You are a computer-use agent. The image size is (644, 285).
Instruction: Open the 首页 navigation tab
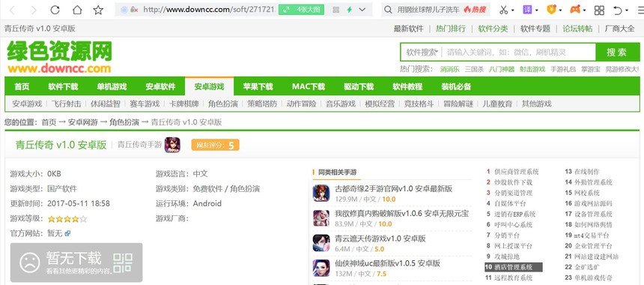click(x=22, y=86)
